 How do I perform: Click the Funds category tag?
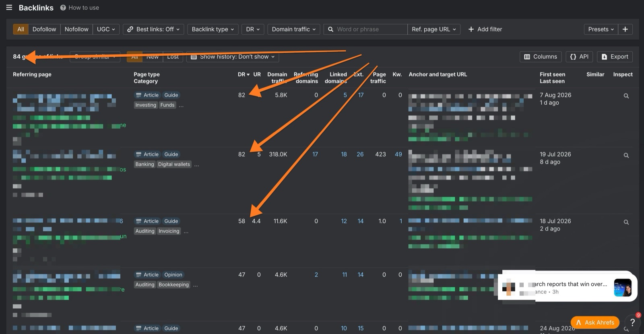pyautogui.click(x=167, y=105)
